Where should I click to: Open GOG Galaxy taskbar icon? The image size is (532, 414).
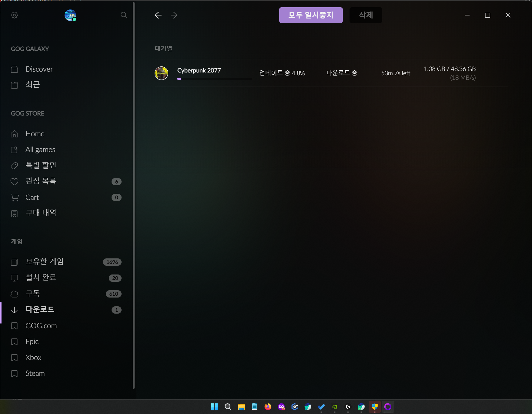point(388,407)
